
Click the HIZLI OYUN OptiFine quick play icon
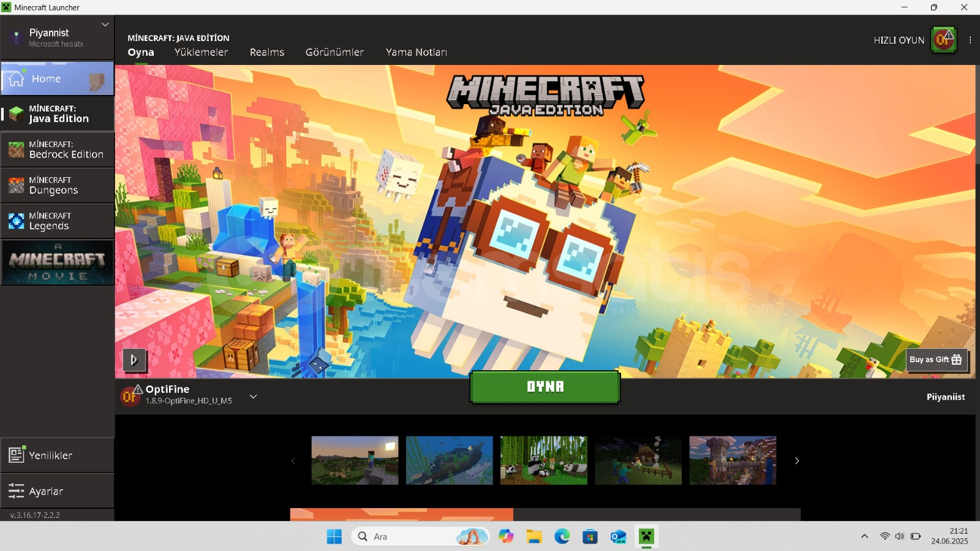pos(943,40)
